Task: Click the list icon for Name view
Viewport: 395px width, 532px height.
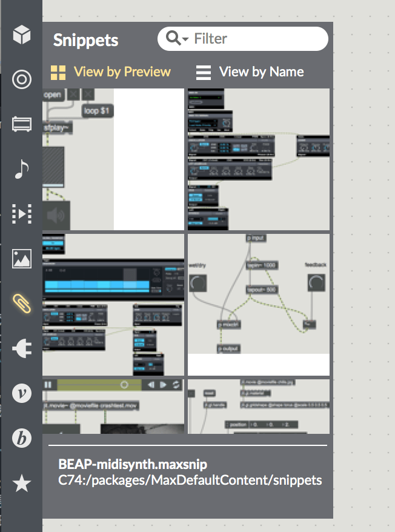Action: click(204, 73)
